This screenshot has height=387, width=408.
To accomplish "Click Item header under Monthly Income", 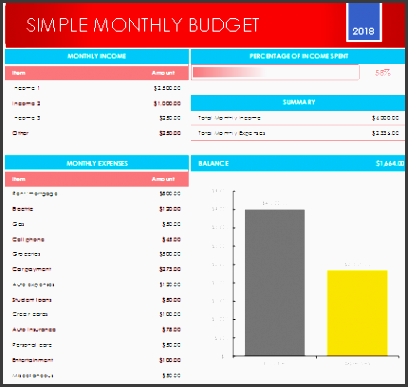I will click(19, 73).
